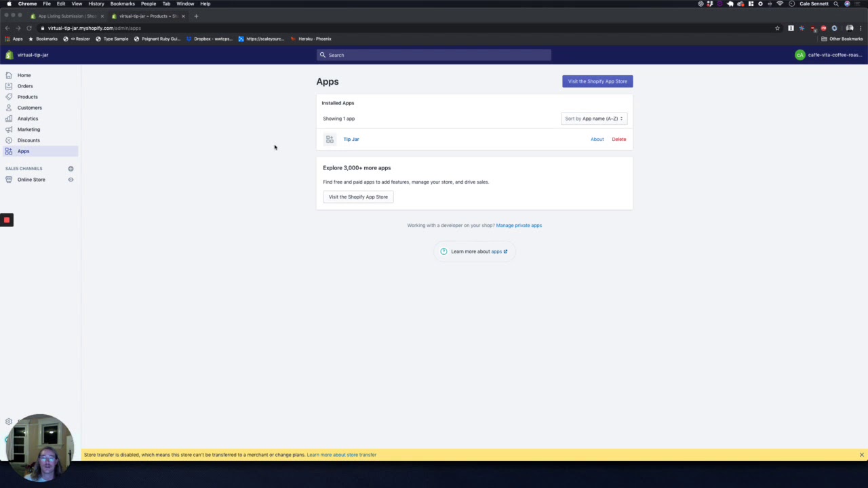Open the Heroku - Phoenix bookmark

click(x=311, y=39)
